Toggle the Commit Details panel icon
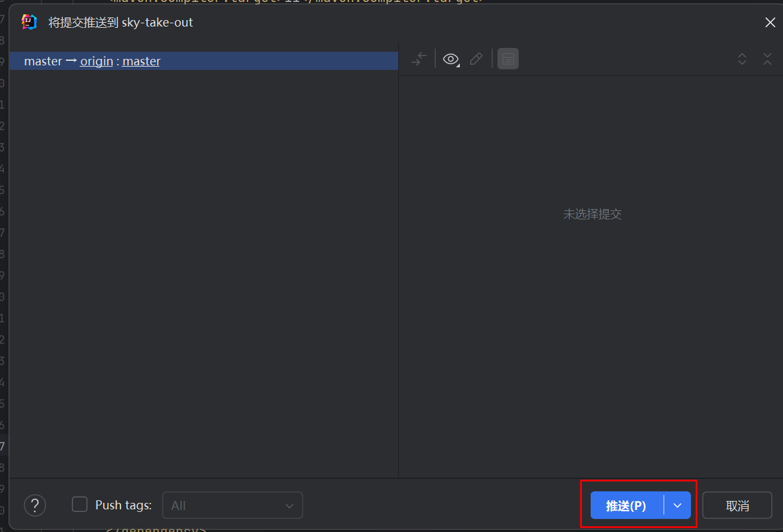This screenshot has width=783, height=532. [508, 59]
